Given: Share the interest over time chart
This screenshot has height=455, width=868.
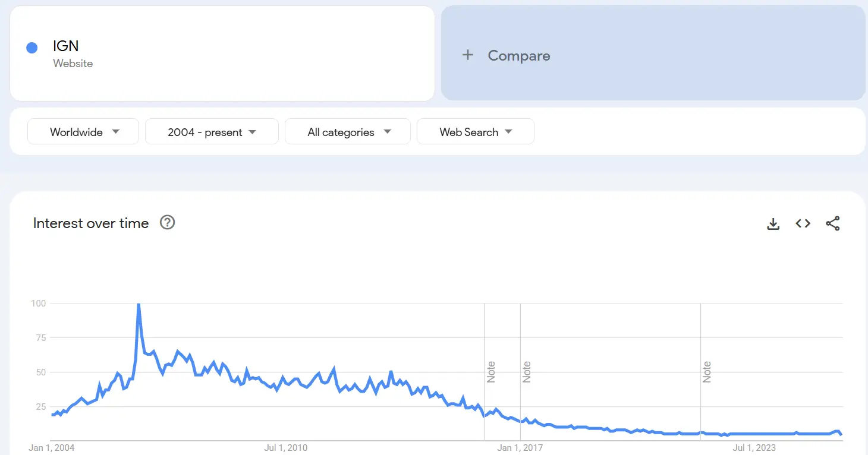Looking at the screenshot, I should [833, 223].
